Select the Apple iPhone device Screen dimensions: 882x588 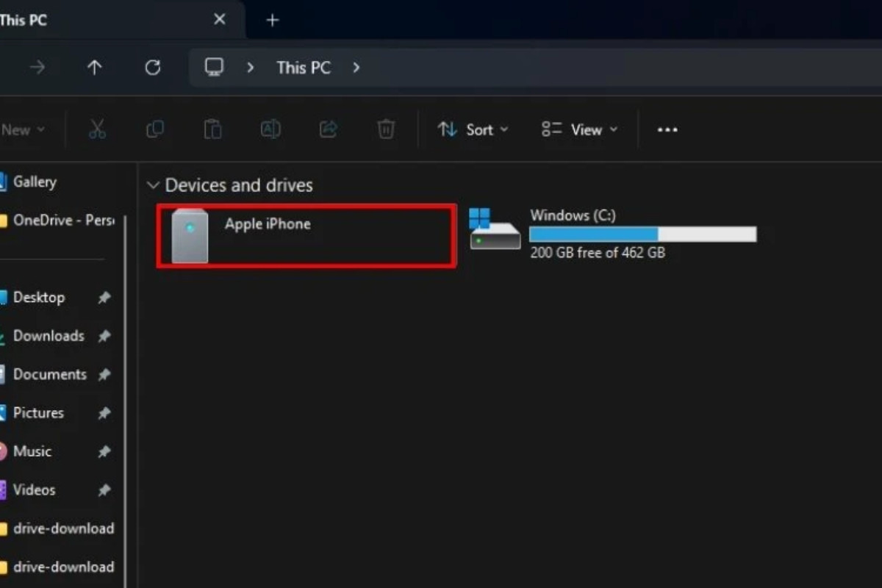click(x=306, y=237)
